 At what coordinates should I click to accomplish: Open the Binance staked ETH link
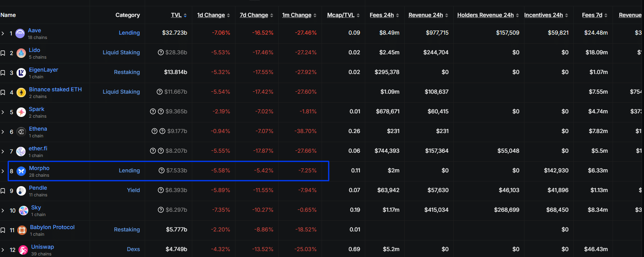55,89
